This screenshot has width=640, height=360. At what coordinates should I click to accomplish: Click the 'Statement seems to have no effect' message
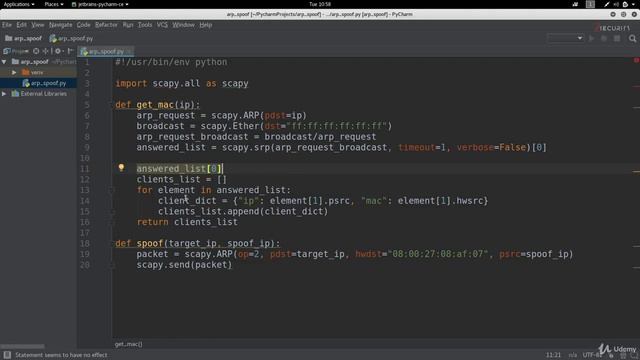[61, 355]
